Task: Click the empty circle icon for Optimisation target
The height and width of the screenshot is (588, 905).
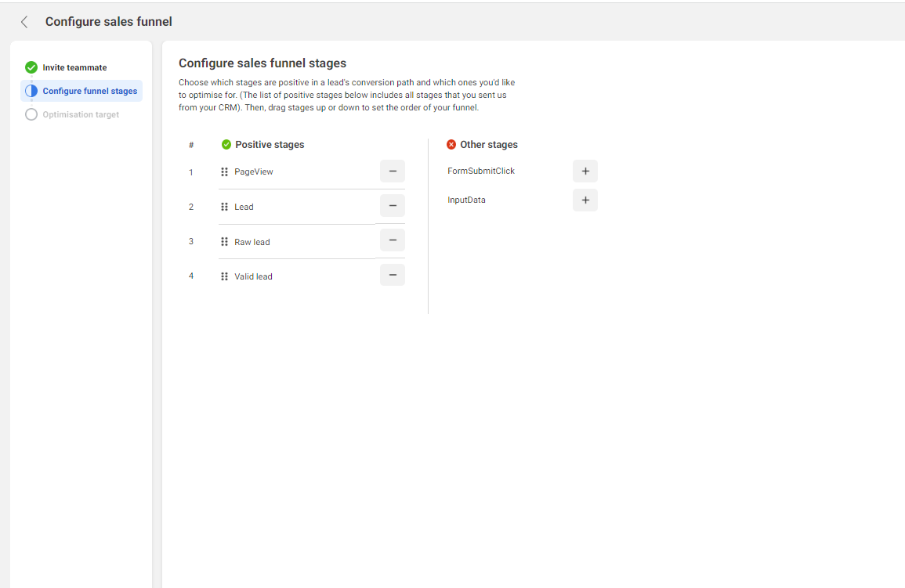Action: coord(31,115)
